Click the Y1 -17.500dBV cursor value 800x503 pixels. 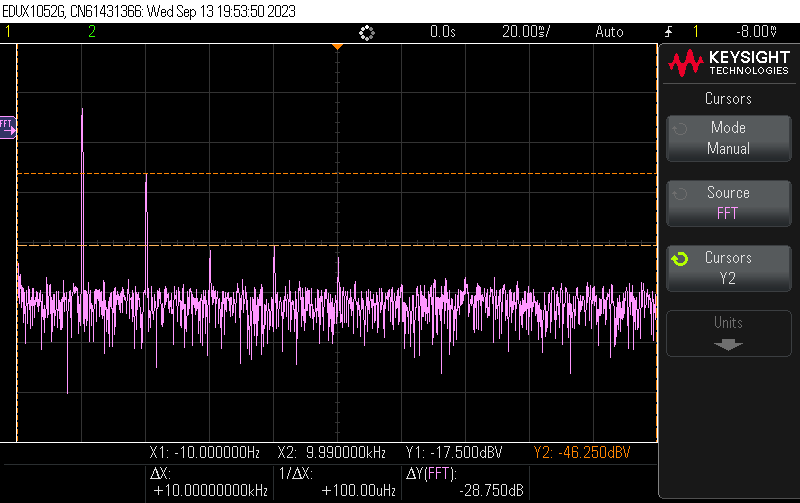coord(454,452)
